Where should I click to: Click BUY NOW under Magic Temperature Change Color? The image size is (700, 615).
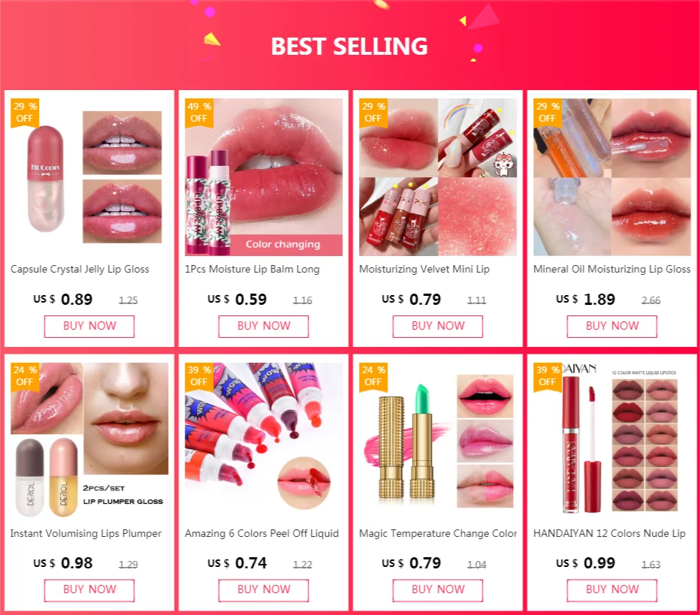pos(438,590)
